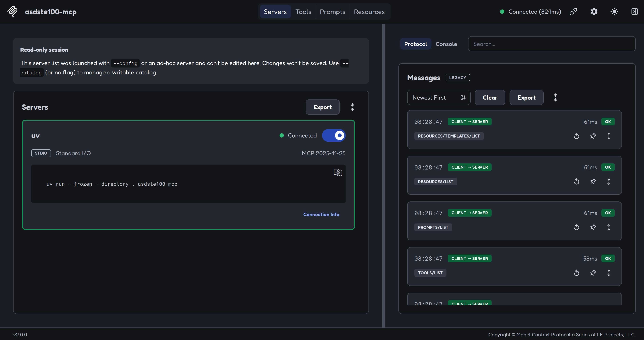644x340 pixels.
Task: Click the Servers panel Export button
Action: coord(323,107)
